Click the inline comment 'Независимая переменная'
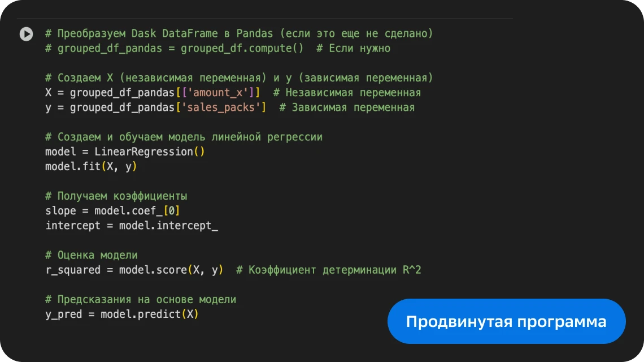This screenshot has width=644, height=362. tap(347, 93)
